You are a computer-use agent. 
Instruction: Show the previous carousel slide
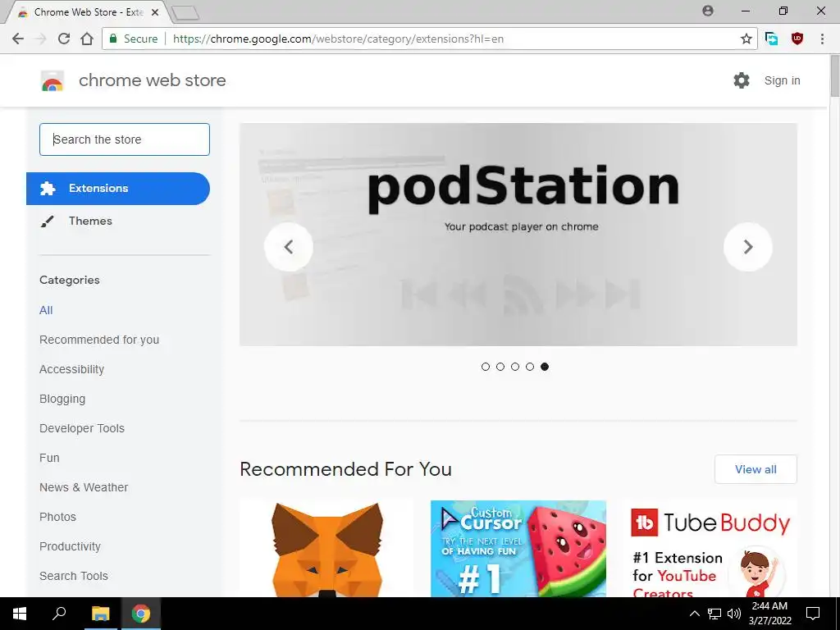[288, 247]
